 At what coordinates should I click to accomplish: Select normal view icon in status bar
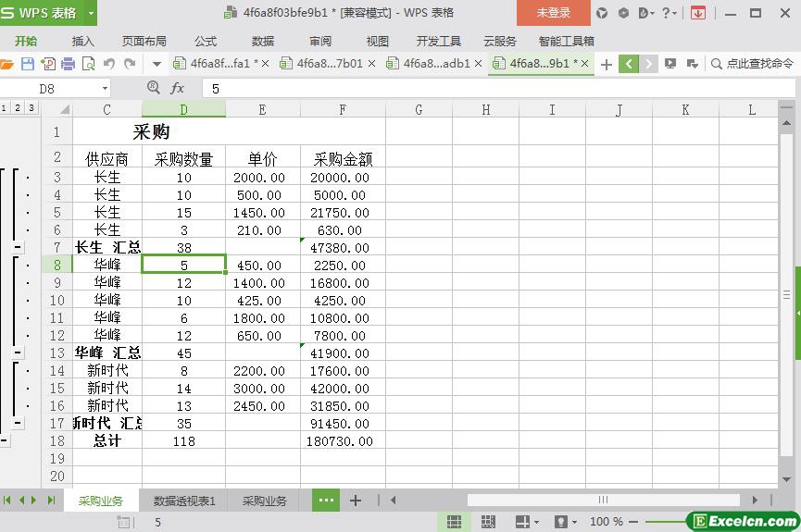click(454, 522)
